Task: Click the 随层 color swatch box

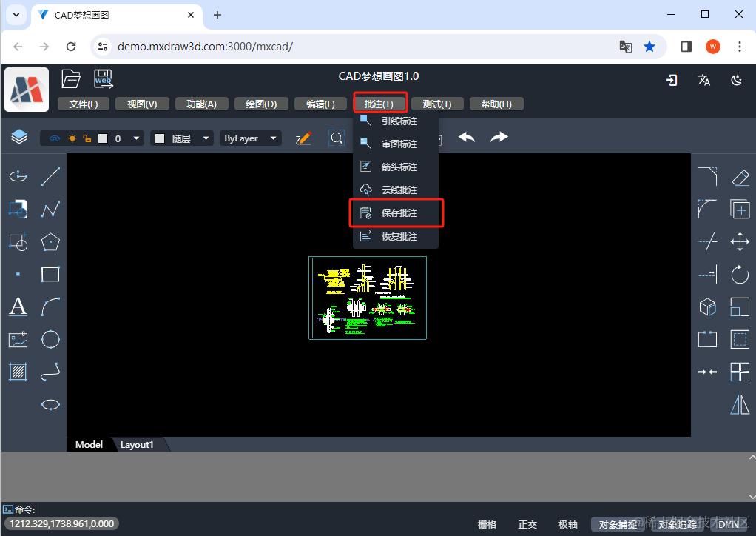Action: 160,138
